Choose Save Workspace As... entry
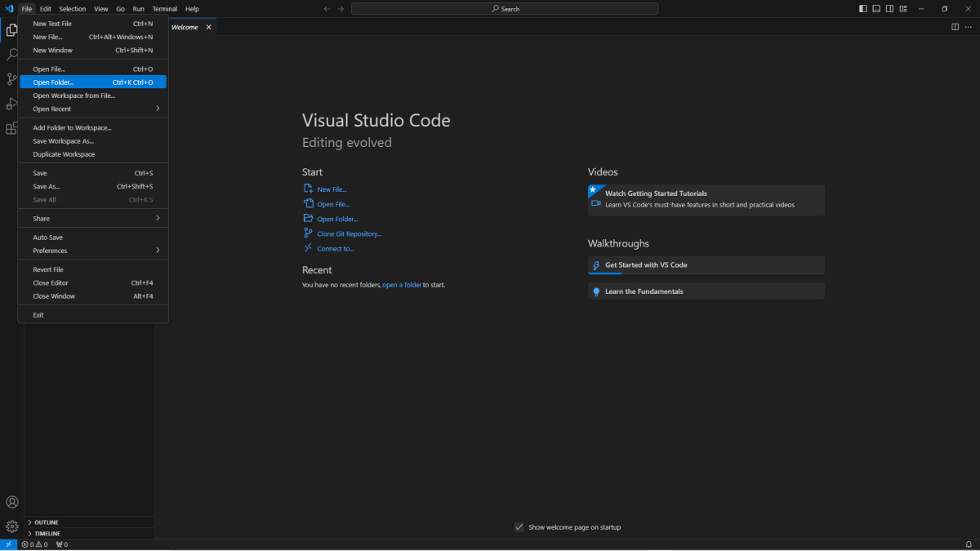This screenshot has height=551, width=980. click(93, 141)
